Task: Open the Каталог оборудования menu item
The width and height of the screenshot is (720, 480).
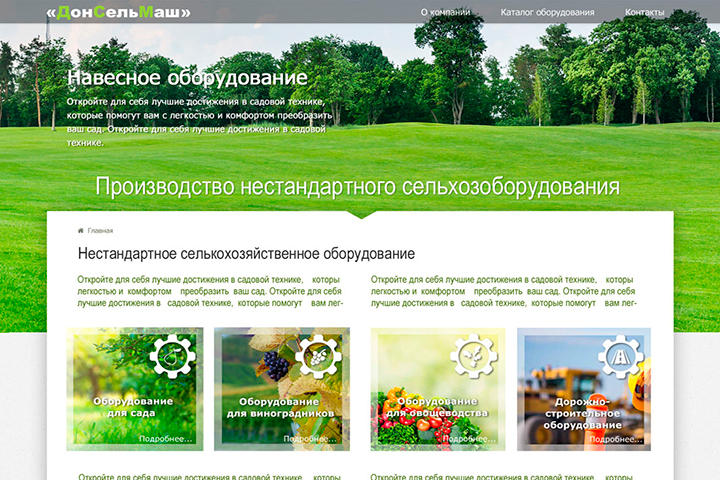Action: click(x=547, y=12)
